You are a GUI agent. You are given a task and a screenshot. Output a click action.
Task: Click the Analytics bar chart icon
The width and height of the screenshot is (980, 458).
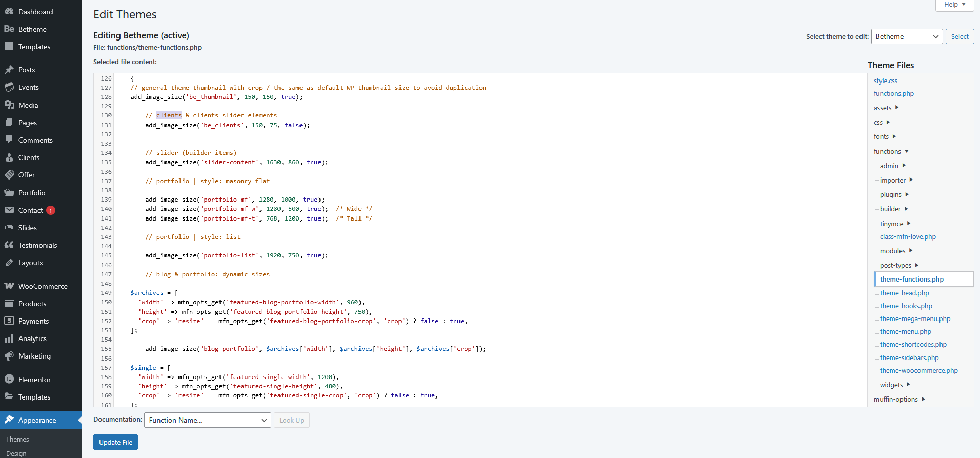[x=9, y=338]
